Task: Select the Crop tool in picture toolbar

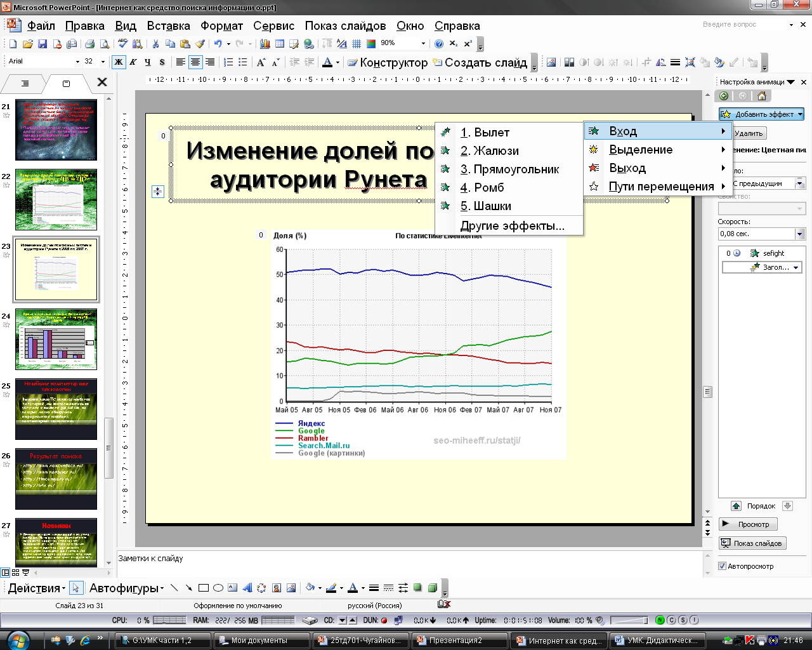Action: (646, 62)
